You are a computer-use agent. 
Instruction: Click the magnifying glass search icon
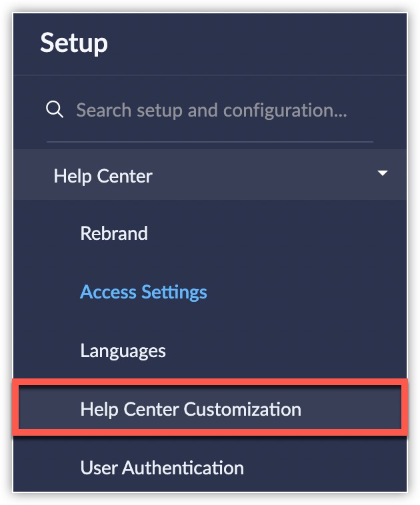(x=55, y=109)
